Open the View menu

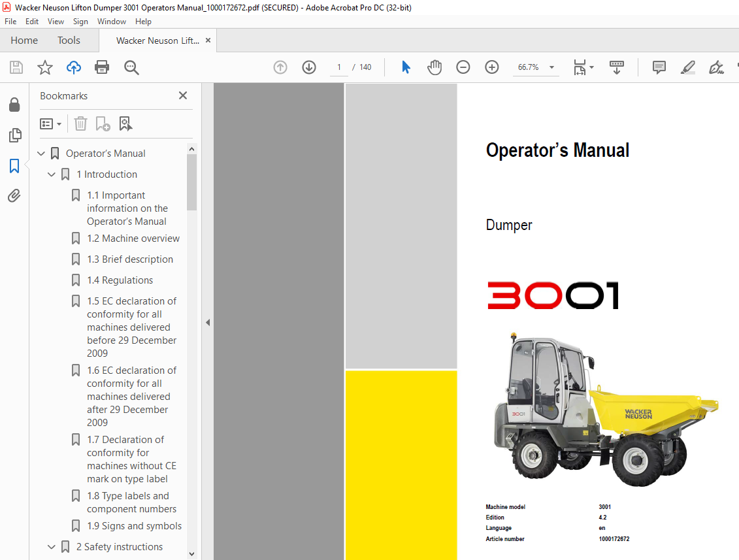click(56, 21)
